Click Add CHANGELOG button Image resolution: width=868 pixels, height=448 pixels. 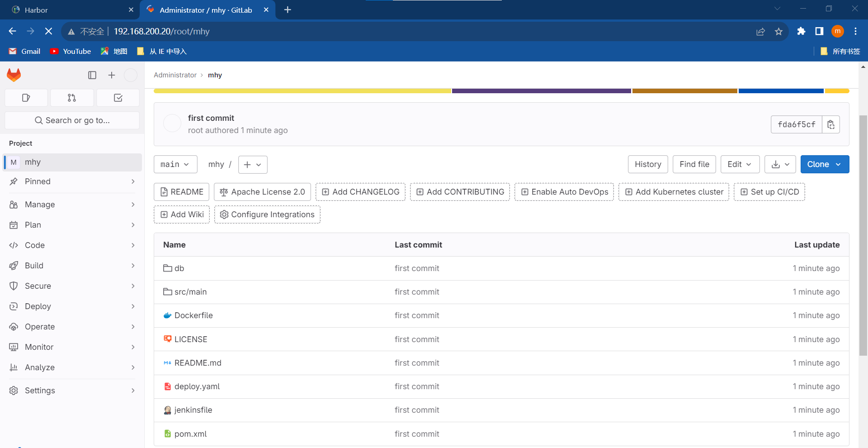click(x=360, y=192)
